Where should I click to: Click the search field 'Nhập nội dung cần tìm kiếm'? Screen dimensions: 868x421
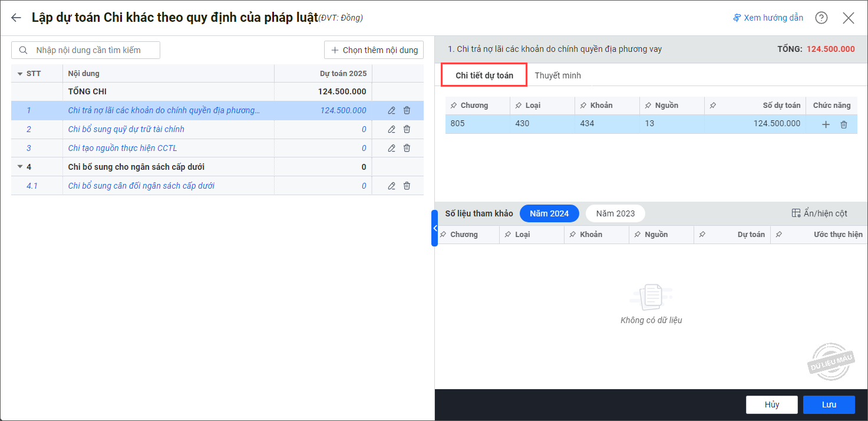[x=88, y=50]
